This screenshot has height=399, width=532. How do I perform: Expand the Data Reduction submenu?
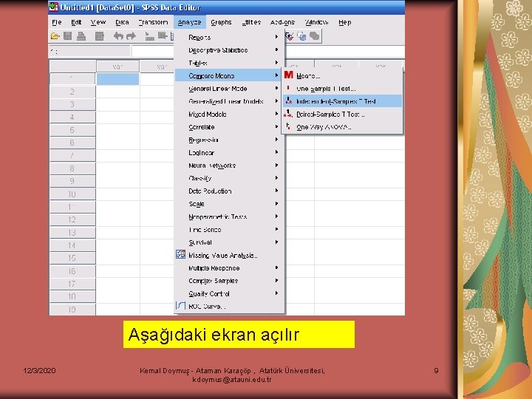(229, 191)
